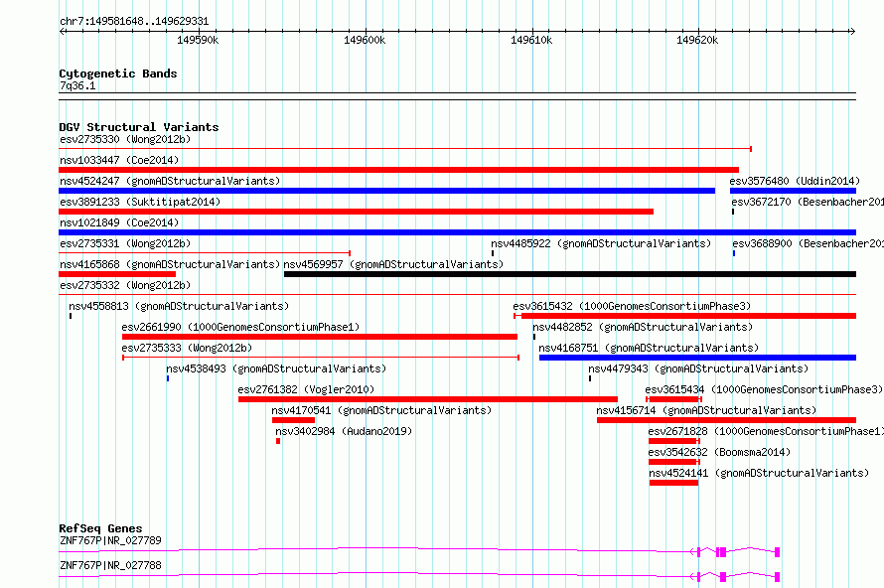Click the esv3542632 (Boomsma2014) label
Viewport: 884px width, 588px height.
pos(719,452)
